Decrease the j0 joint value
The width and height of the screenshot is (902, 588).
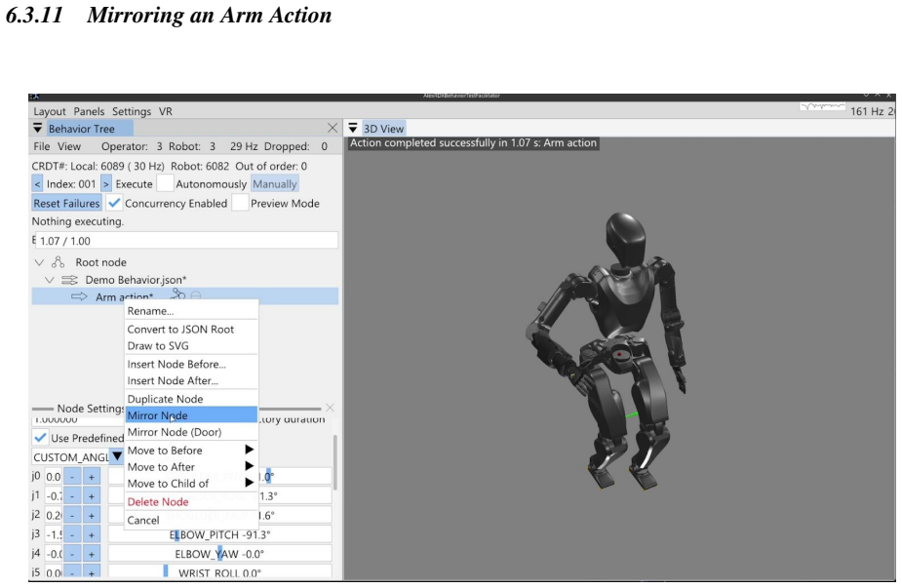72,477
